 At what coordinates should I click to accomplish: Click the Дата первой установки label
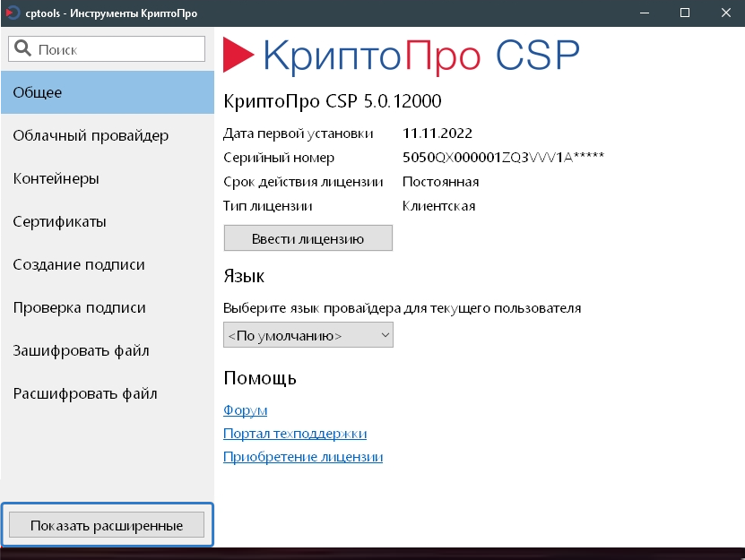point(299,134)
